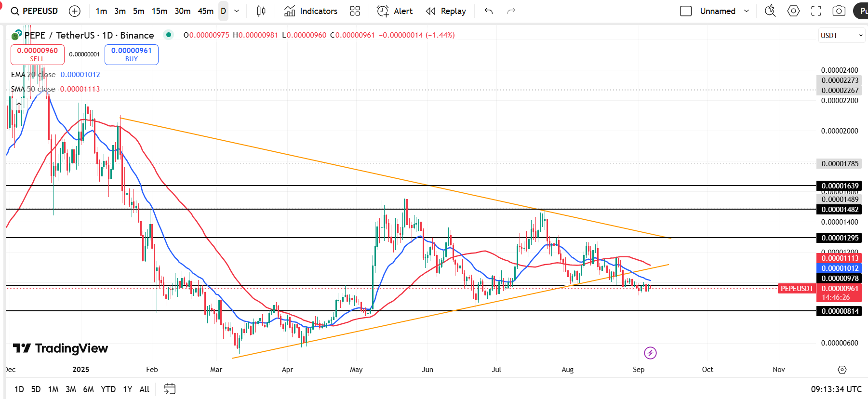
Task: Open the USDT currency dropdown
Action: (841, 35)
